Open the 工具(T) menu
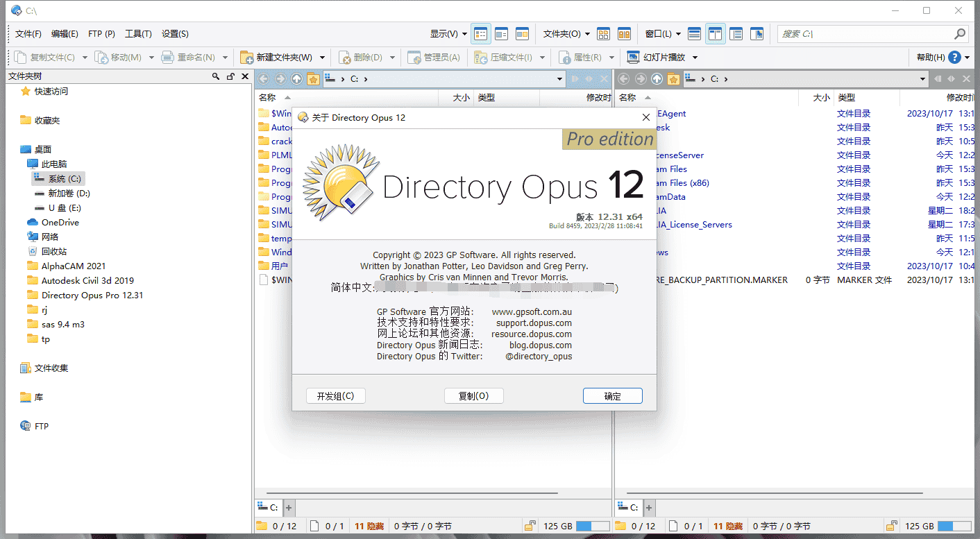The image size is (980, 539). tap(138, 33)
